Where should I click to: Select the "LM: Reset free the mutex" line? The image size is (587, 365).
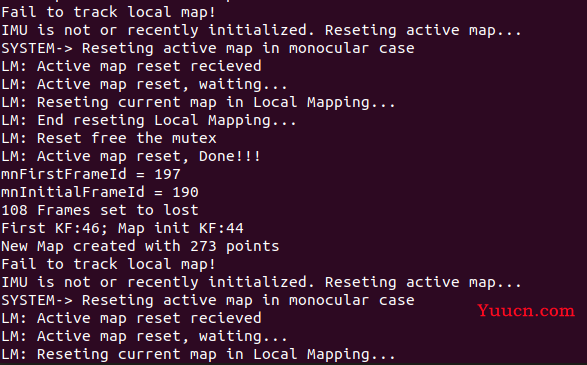tap(109, 139)
